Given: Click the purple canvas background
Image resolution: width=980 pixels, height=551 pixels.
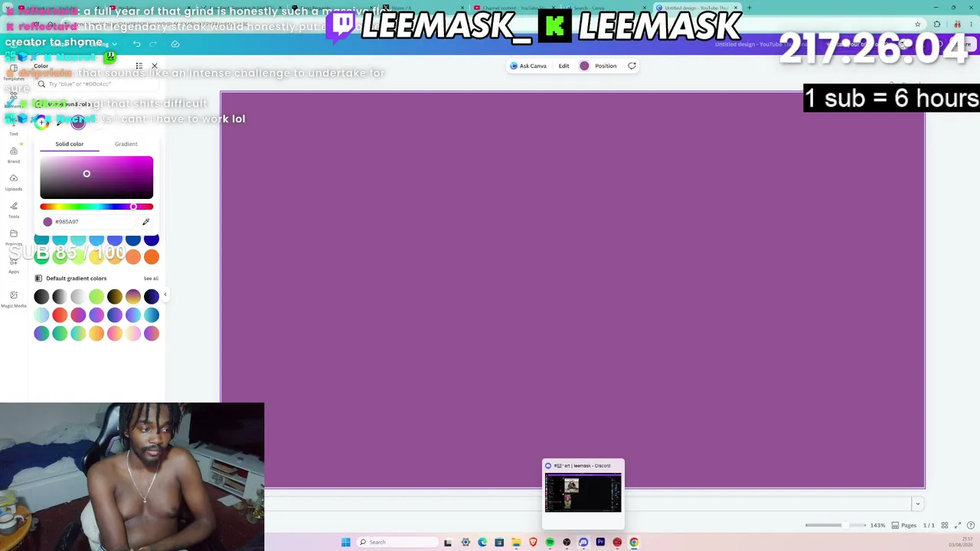Looking at the screenshot, I should click(573, 289).
